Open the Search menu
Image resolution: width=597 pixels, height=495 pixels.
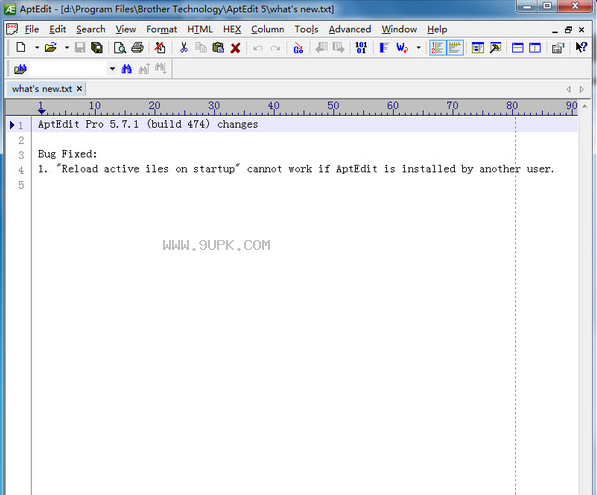tap(91, 29)
